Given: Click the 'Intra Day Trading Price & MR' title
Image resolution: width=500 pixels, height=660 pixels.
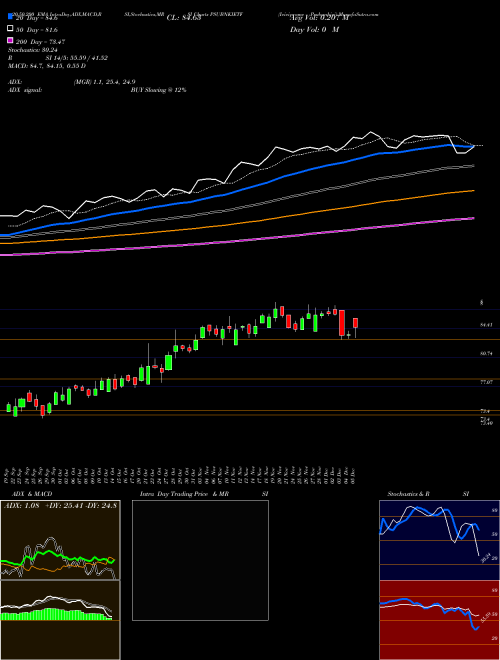Looking at the screenshot, I should [x=184, y=494].
